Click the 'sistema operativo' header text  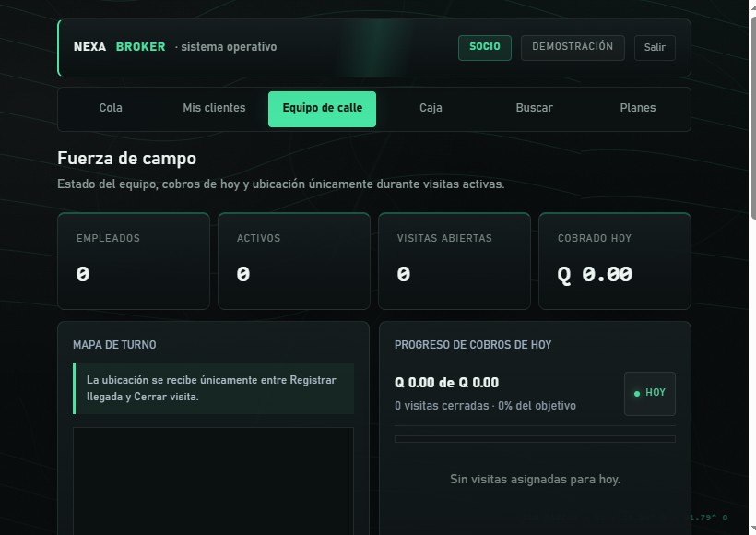[x=229, y=47]
